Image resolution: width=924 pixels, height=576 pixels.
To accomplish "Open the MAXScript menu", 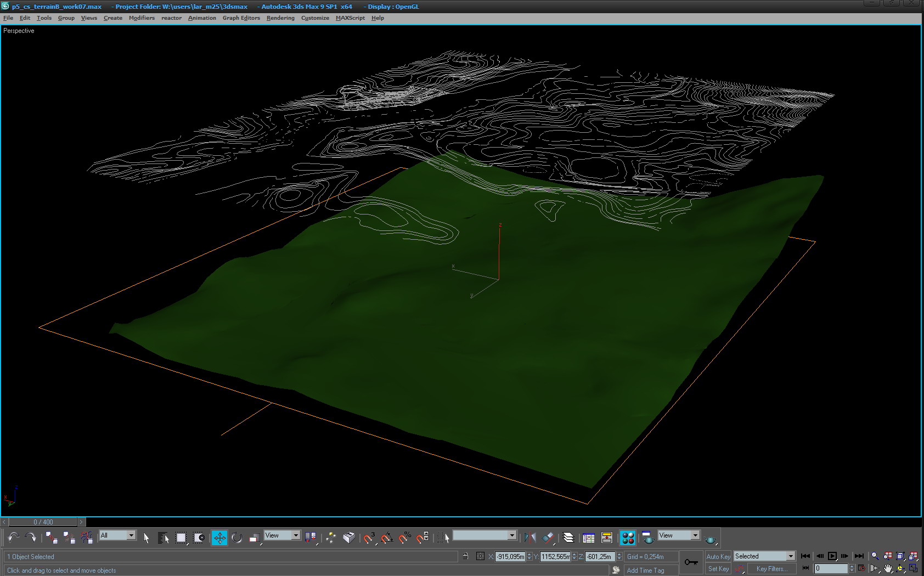I will (x=350, y=18).
